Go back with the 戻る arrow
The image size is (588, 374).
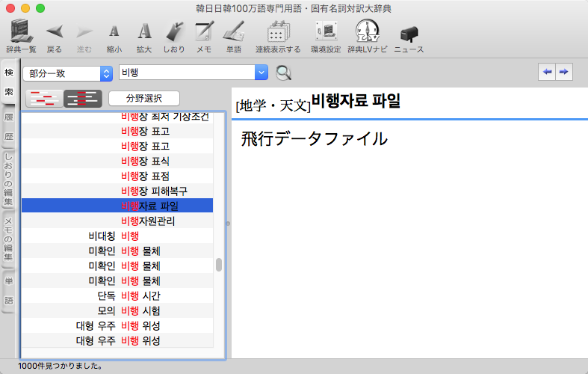pos(55,36)
